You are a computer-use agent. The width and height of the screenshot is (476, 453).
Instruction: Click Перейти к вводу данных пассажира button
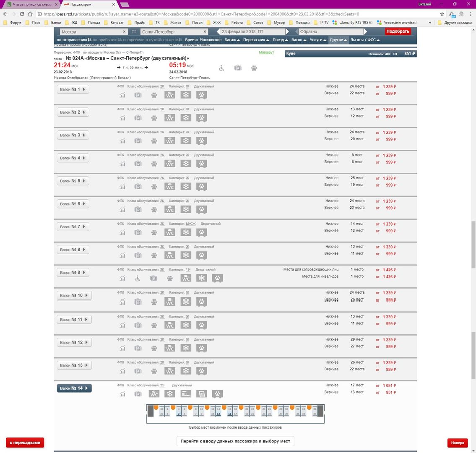click(235, 441)
